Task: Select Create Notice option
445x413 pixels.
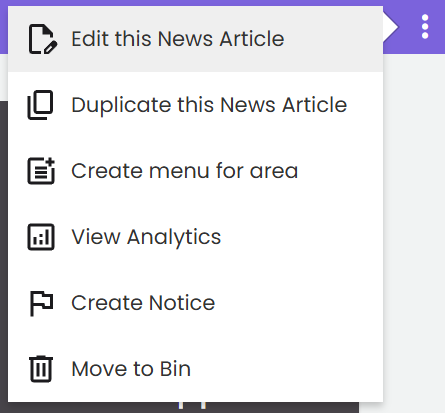Action: tap(195, 303)
